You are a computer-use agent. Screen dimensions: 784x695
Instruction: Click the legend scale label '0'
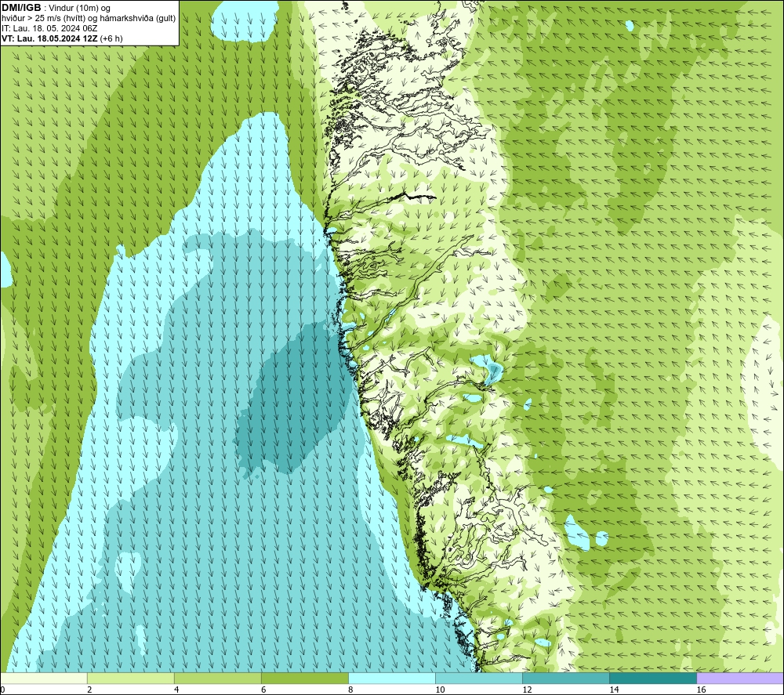tap(2, 690)
